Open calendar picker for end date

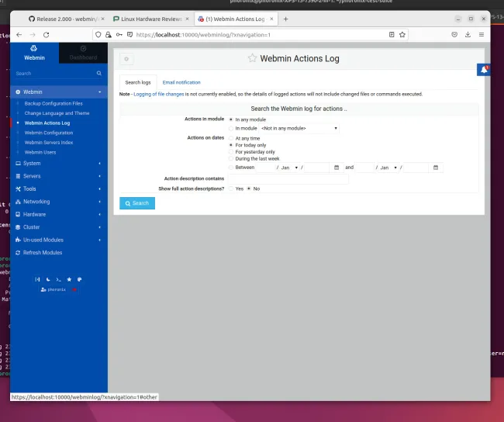(436, 168)
